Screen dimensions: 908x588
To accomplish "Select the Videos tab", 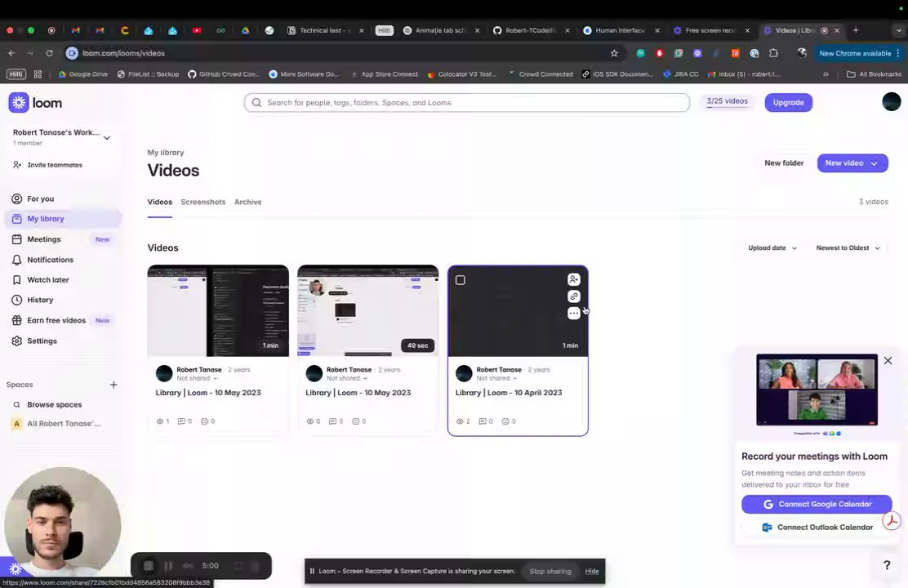I will 159,203.
